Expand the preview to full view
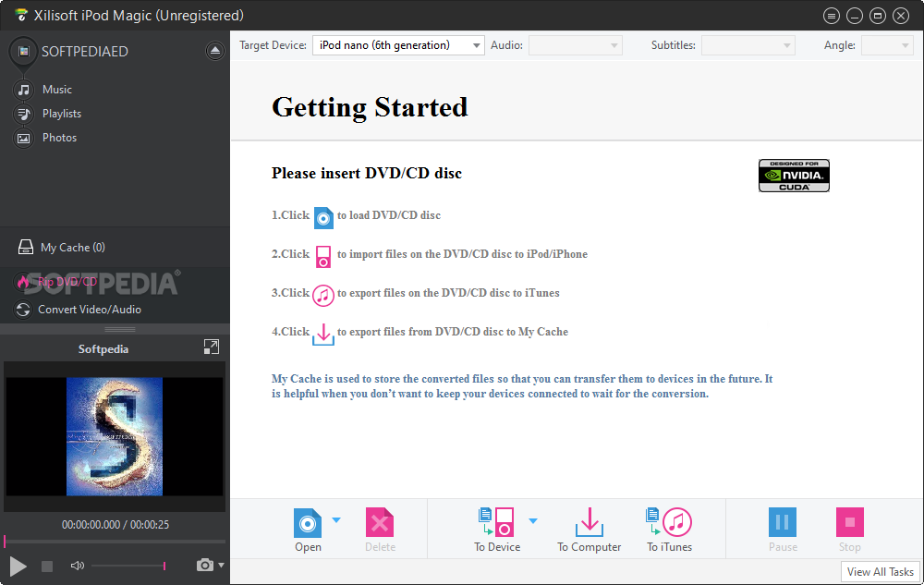Screen dimensions: 924x585 211,347
